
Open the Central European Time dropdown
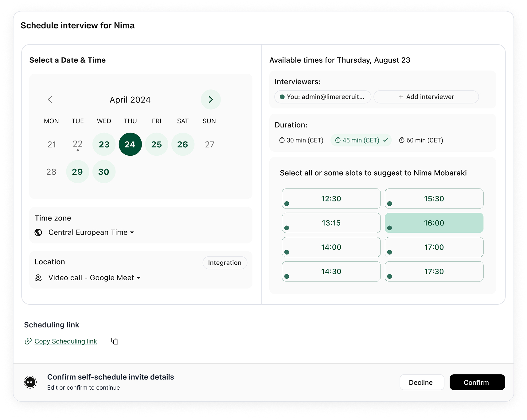[91, 232]
